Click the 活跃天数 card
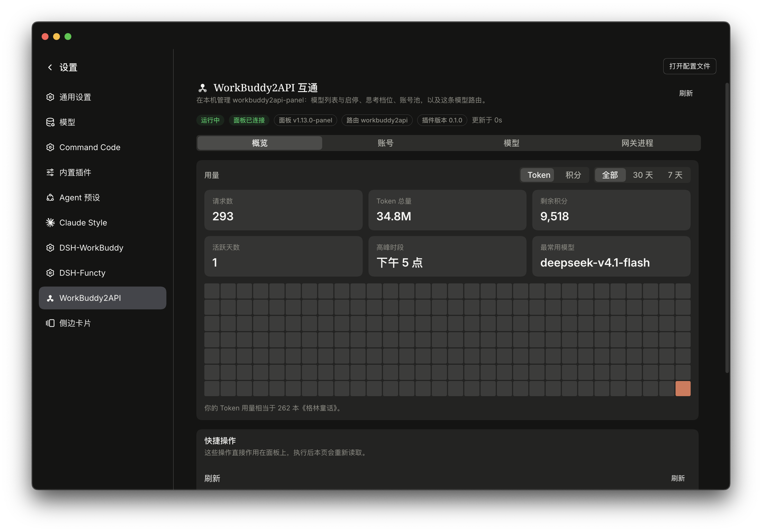762x532 pixels. [283, 256]
